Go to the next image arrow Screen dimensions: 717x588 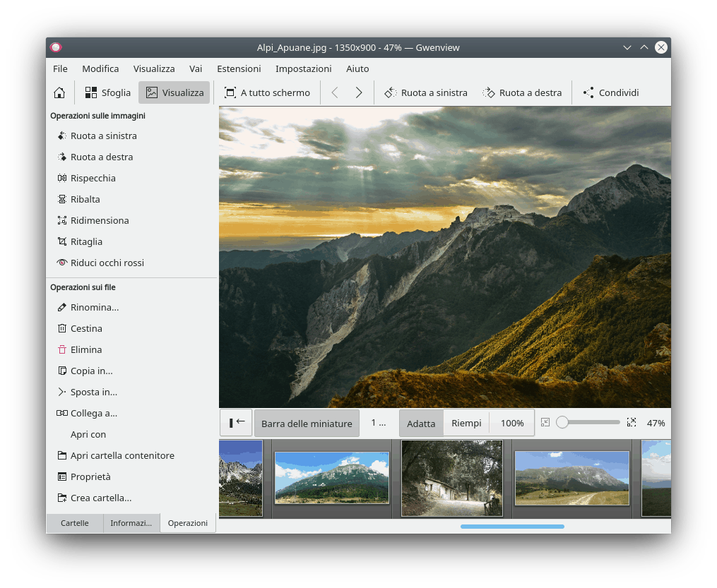point(359,92)
